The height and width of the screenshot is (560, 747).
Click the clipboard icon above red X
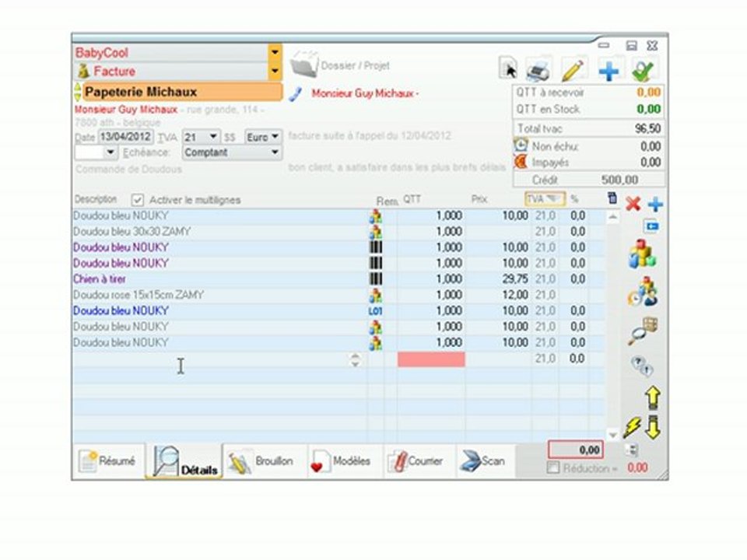coord(612,198)
